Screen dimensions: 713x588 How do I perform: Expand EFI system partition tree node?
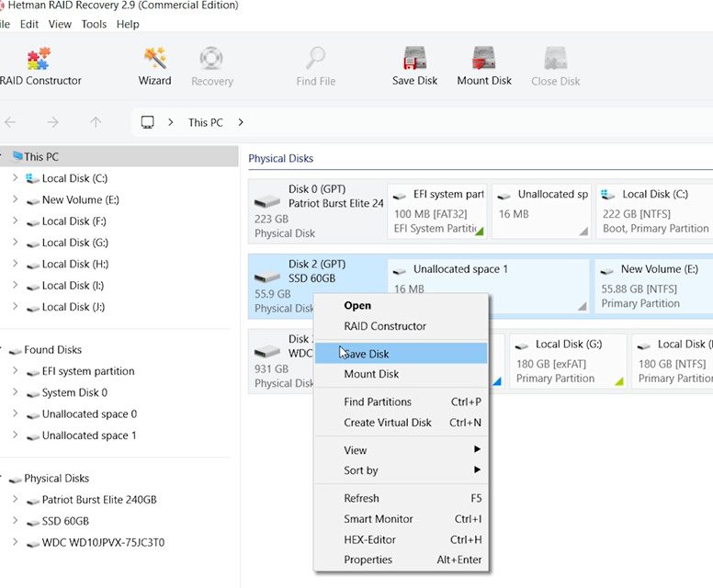point(15,370)
